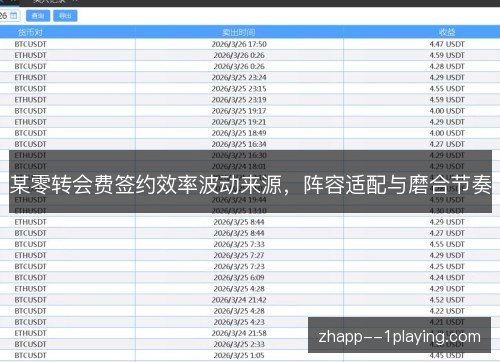This screenshot has height=362, width=500.
Task: Select the time cell 2026/3/24 21:42
Action: click(239, 300)
